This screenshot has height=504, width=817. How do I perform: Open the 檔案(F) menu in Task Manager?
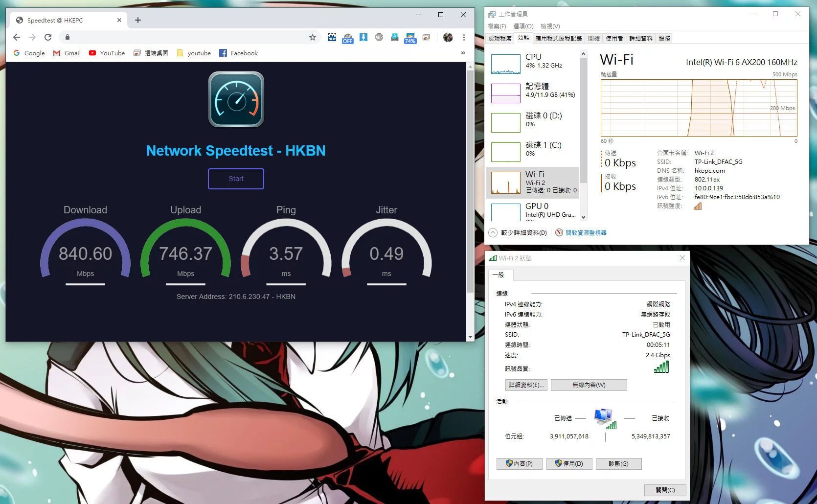click(x=497, y=26)
